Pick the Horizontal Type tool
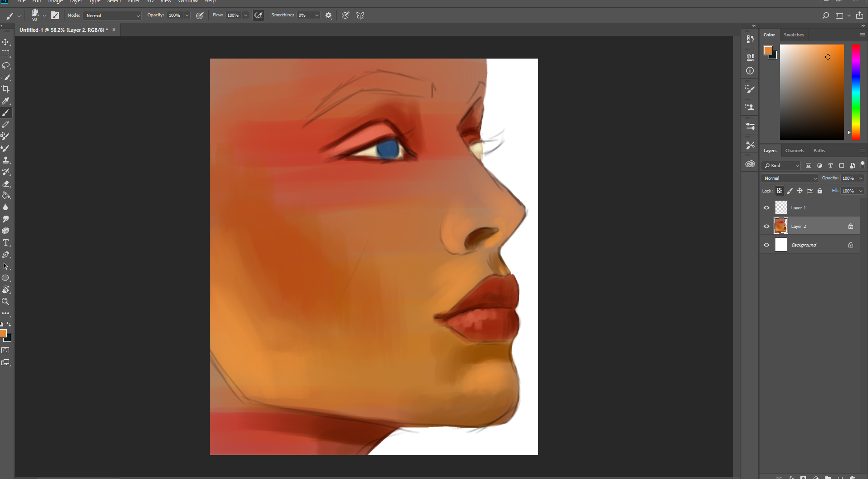Viewport: 868px width, 479px height. pos(5,243)
